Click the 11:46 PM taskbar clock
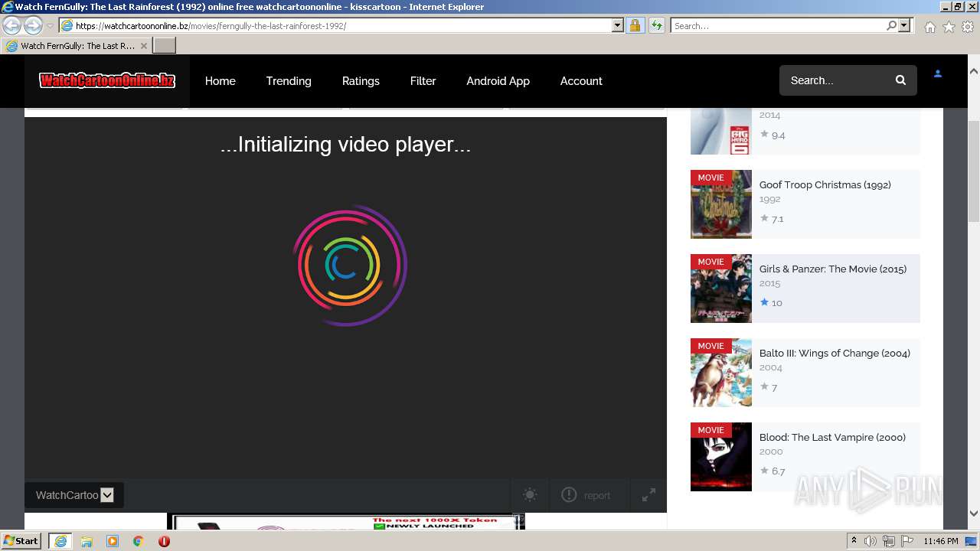980x551 pixels. (941, 541)
